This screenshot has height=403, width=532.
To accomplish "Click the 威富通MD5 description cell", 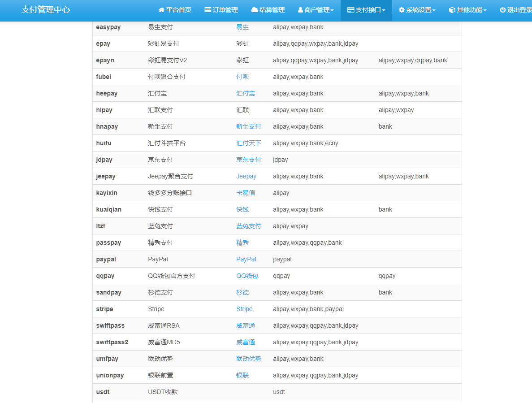I will [164, 342].
